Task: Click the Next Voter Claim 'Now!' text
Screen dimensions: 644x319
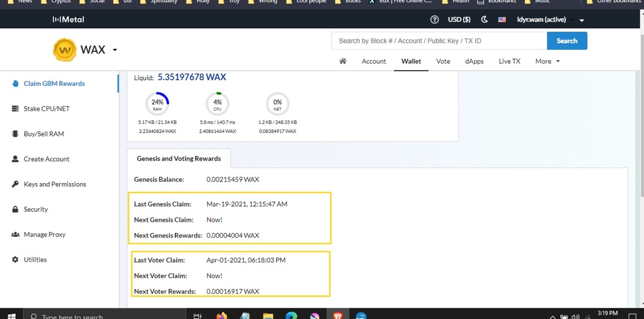Action: tap(215, 275)
